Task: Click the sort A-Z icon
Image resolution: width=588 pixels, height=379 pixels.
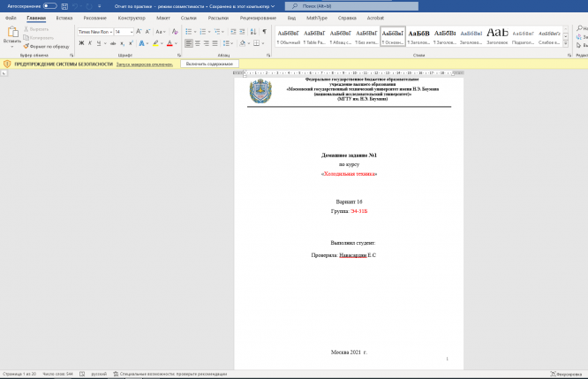Action: (253, 32)
